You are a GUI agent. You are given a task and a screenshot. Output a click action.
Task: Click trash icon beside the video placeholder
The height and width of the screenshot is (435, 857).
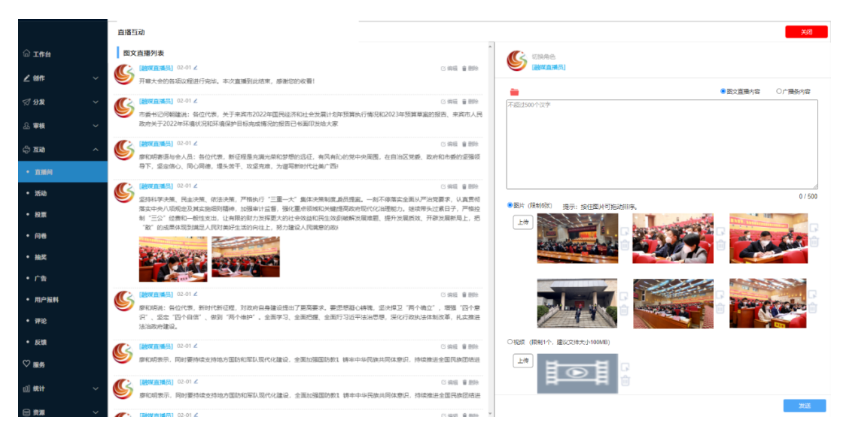[x=625, y=381]
